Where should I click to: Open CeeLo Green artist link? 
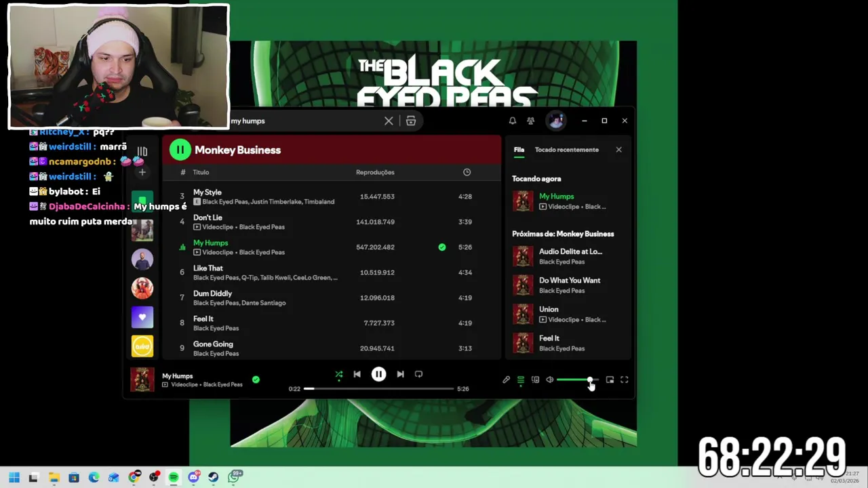311,278
